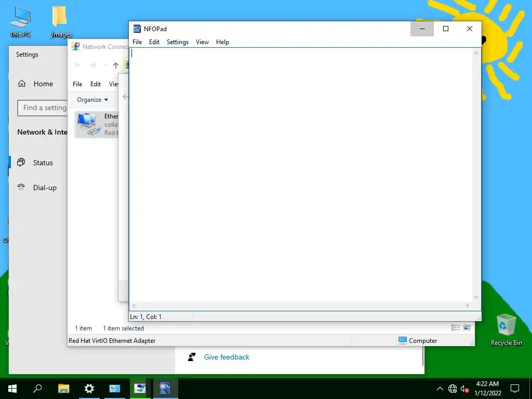Select the Recycle Bin desktop icon
This screenshot has width=532, height=399.
pos(506,330)
